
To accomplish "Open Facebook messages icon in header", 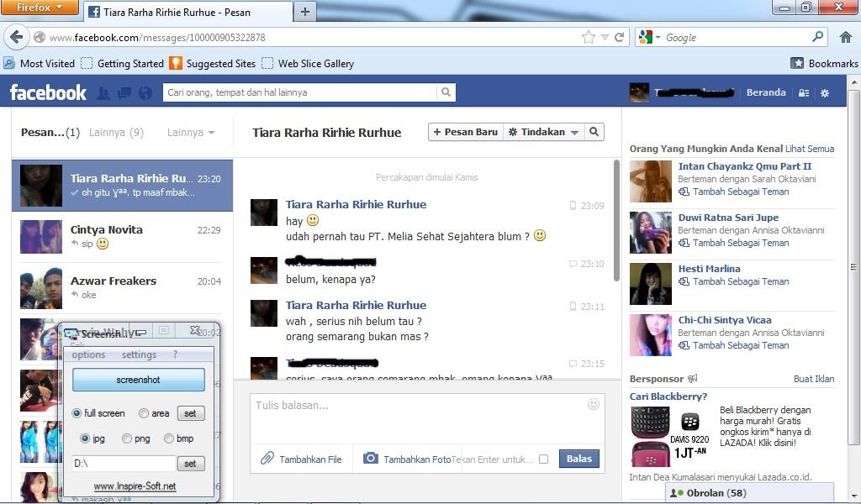I will (x=124, y=93).
